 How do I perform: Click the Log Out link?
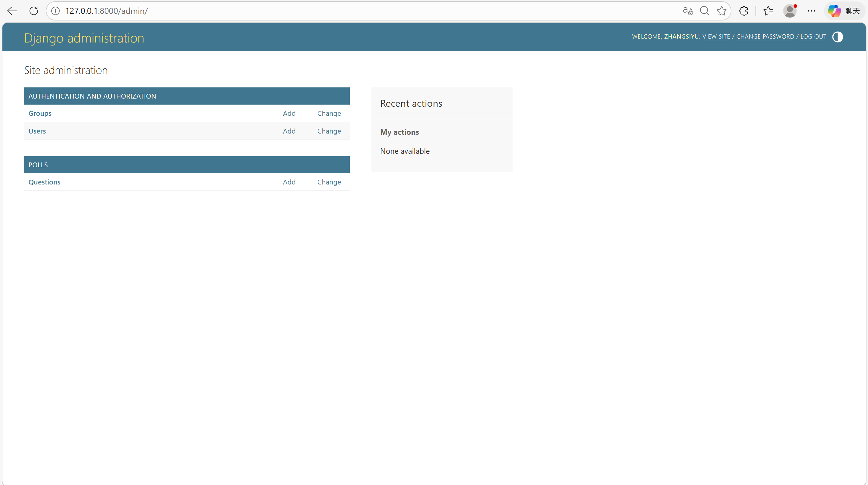click(813, 36)
